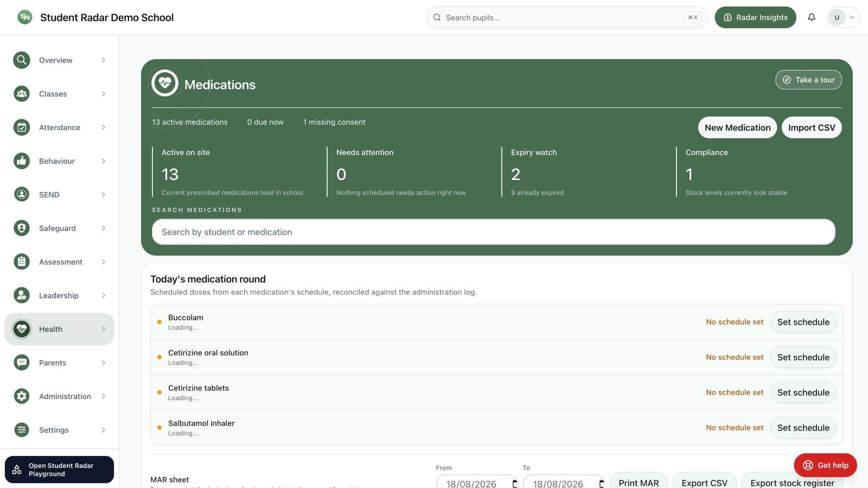Open the Parents section label
The width and height of the screenshot is (868, 488).
click(x=53, y=363)
